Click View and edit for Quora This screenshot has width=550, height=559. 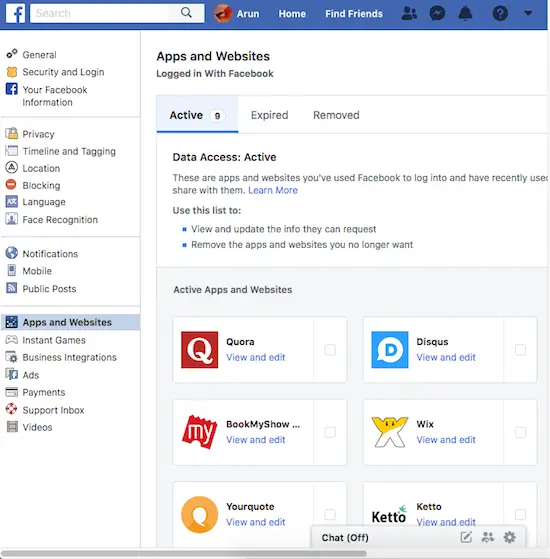coord(256,357)
